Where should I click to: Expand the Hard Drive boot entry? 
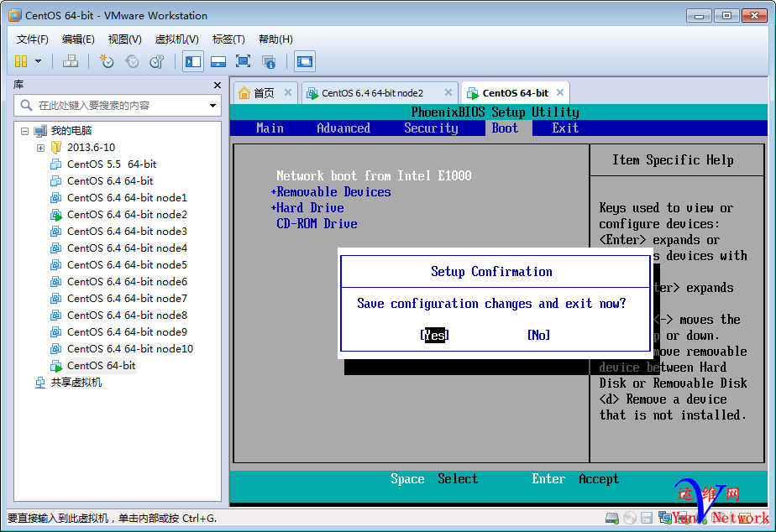point(307,207)
